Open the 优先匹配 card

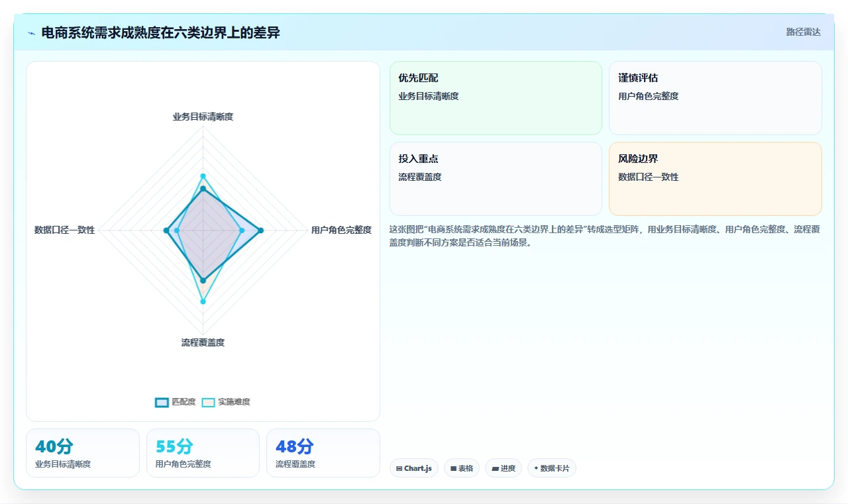[x=496, y=98]
